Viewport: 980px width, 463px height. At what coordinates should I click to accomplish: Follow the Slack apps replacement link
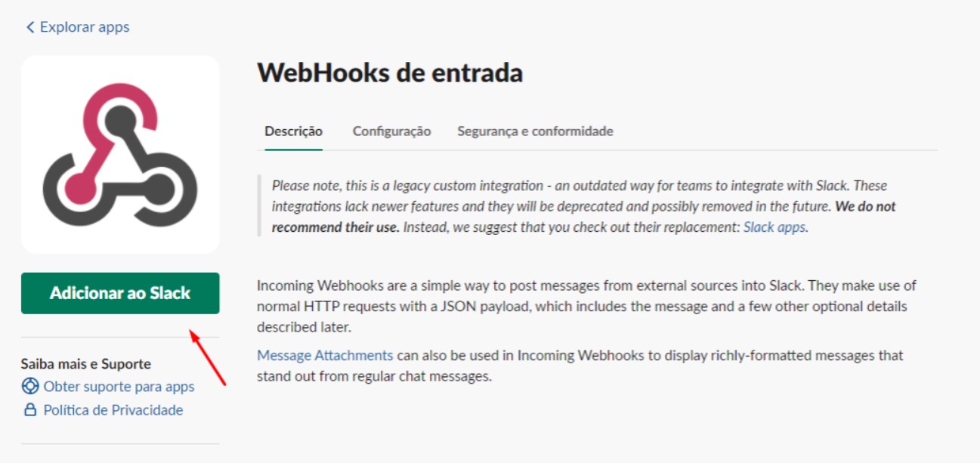774,227
